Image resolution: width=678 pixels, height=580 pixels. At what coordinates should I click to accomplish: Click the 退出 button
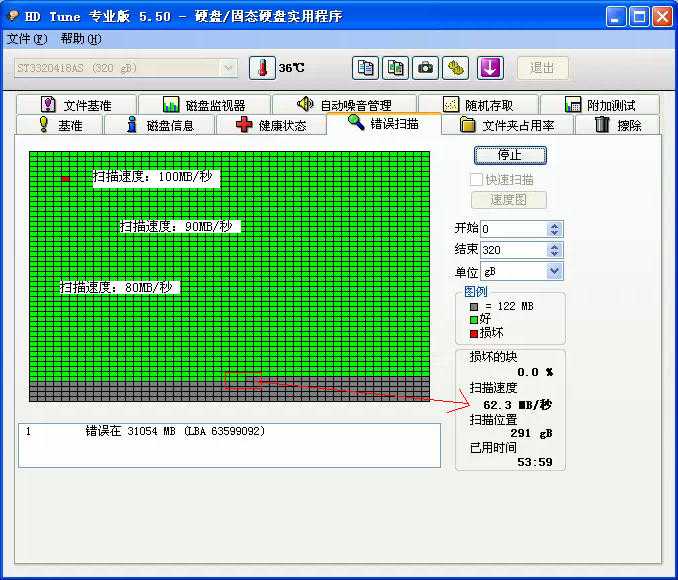click(543, 68)
